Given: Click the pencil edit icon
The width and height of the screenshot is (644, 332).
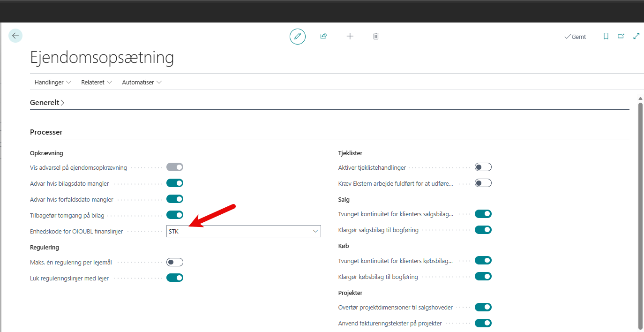Looking at the screenshot, I should [x=297, y=36].
